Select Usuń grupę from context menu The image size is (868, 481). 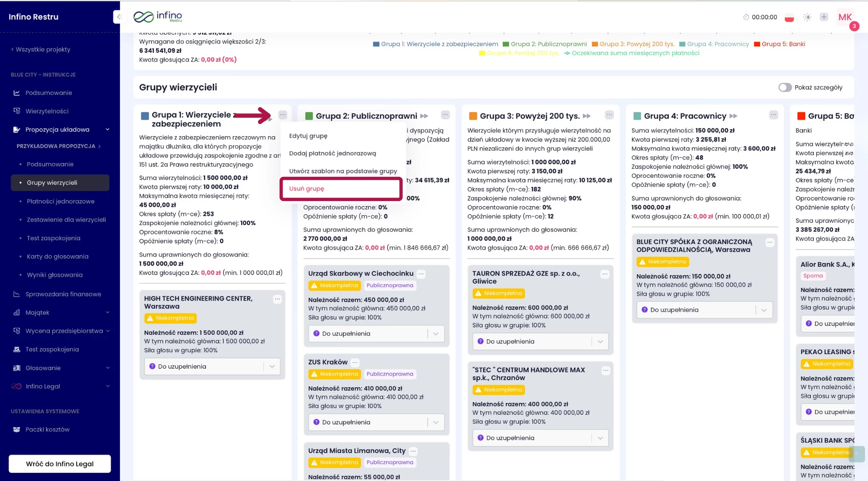(x=307, y=189)
